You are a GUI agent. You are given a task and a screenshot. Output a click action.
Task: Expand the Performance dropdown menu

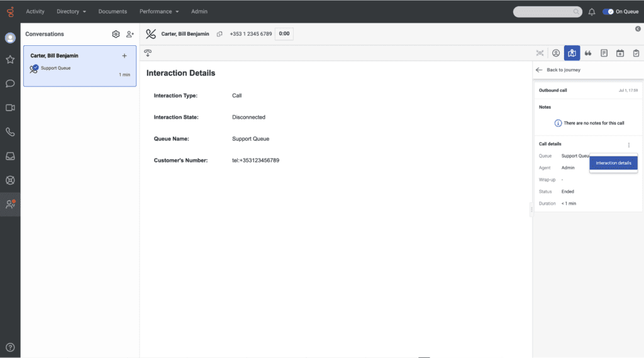[x=159, y=11]
